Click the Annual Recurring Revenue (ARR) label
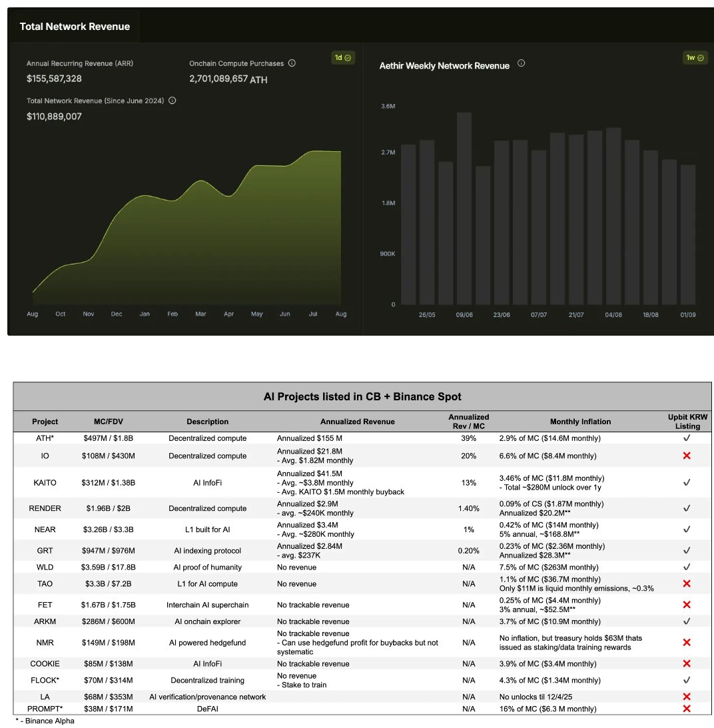 point(79,63)
